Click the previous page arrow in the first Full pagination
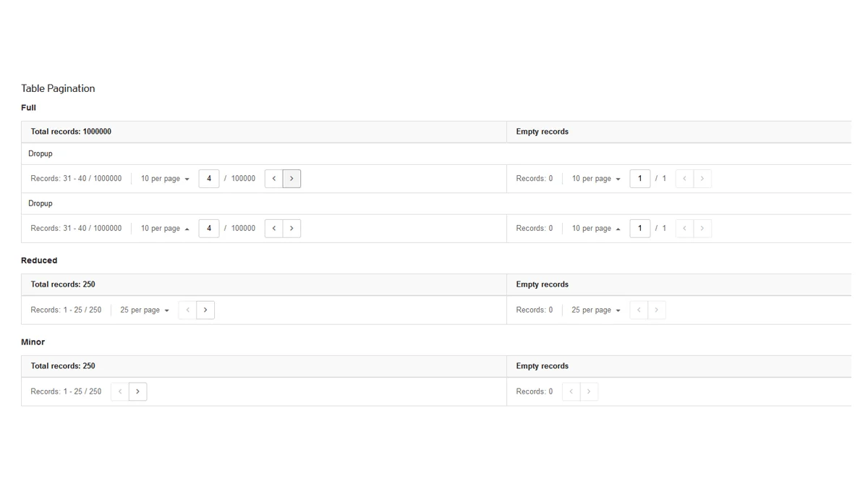Screen dimensions: 868x492 pyautogui.click(x=273, y=178)
